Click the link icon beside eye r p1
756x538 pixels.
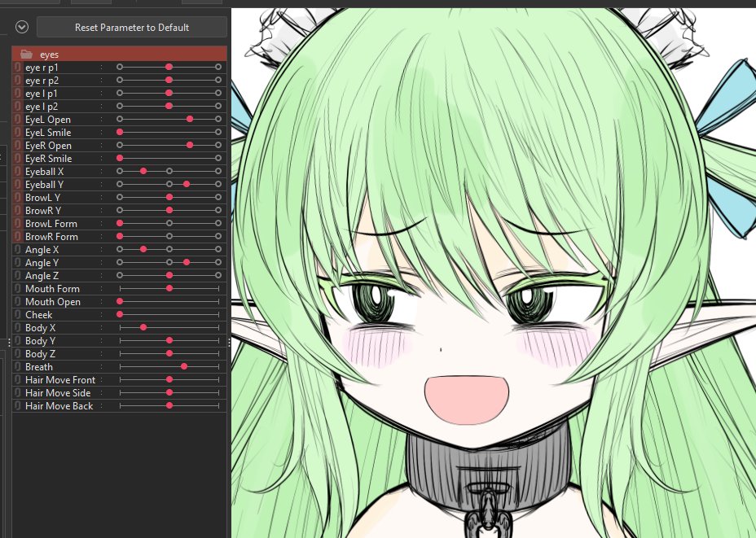18,68
